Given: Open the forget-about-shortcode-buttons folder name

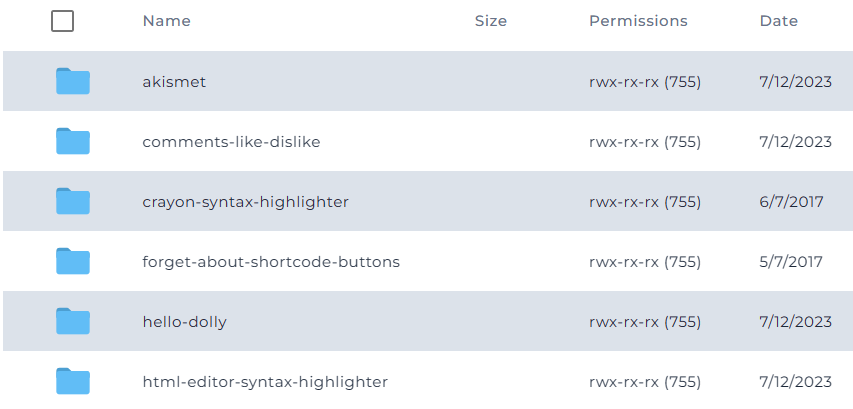Looking at the screenshot, I should (271, 262).
